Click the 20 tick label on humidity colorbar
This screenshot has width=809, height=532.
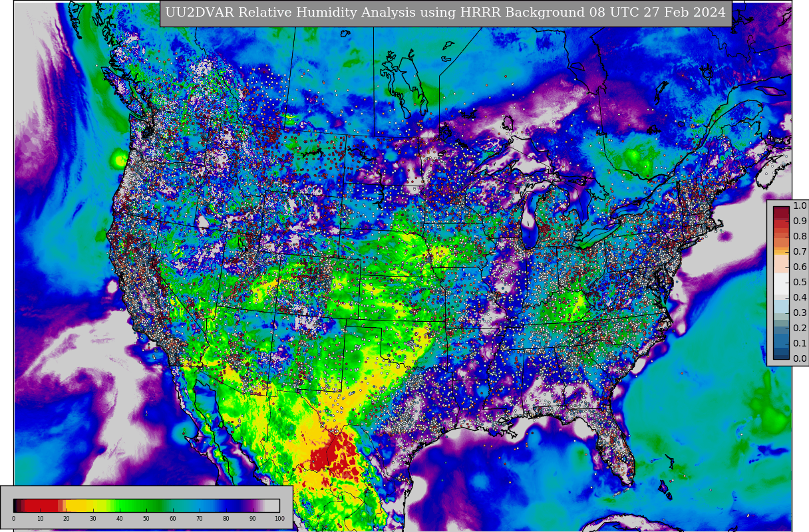point(67,519)
